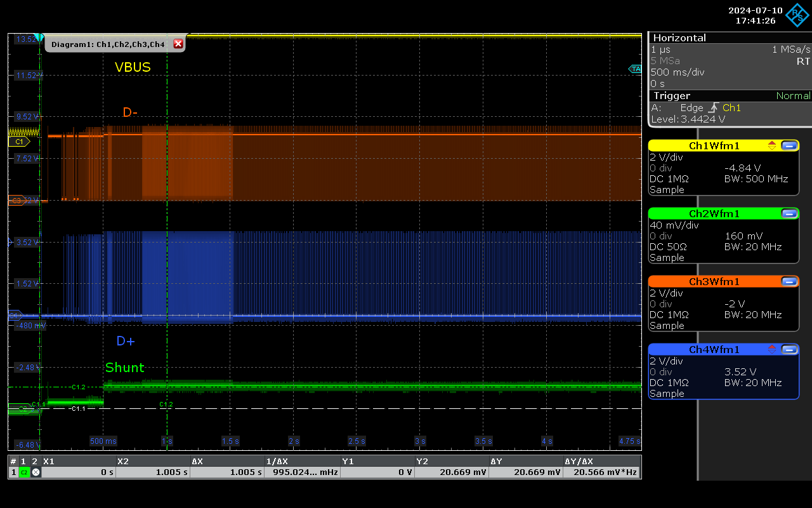
Task: Click the D+ waveform label
Action: 126,341
